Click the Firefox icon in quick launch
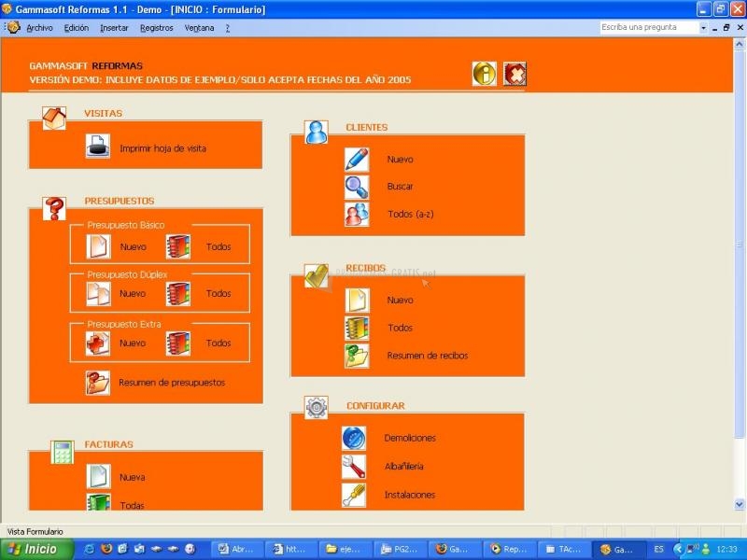This screenshot has width=747, height=560. pyautogui.click(x=106, y=549)
